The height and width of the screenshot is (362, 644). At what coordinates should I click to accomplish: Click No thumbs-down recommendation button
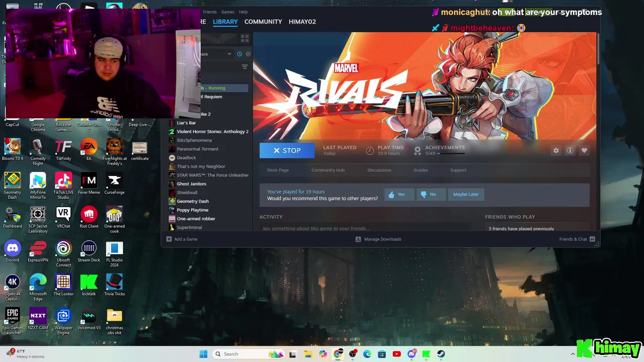431,195
